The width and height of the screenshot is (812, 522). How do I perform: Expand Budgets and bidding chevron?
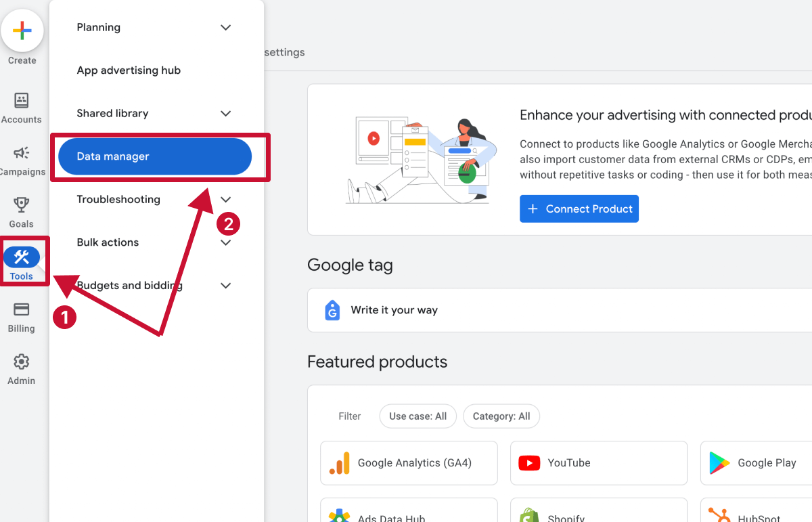pyautogui.click(x=226, y=286)
